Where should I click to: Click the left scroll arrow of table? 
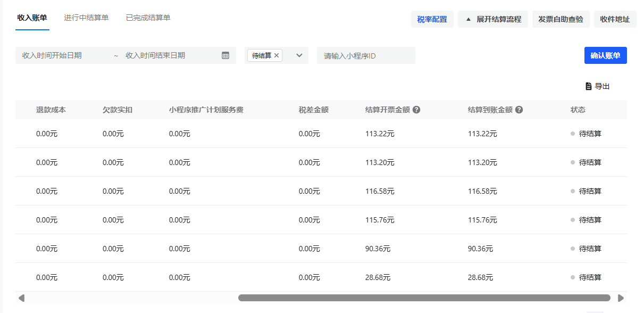pyautogui.click(x=21, y=298)
